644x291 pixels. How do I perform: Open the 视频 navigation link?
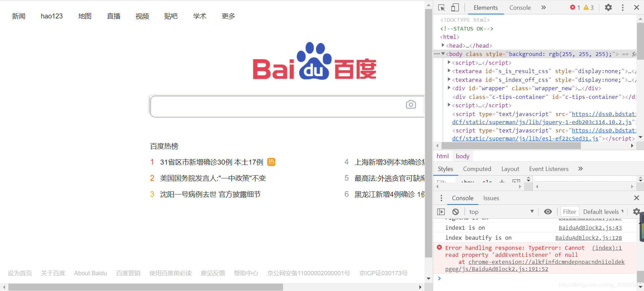point(142,16)
